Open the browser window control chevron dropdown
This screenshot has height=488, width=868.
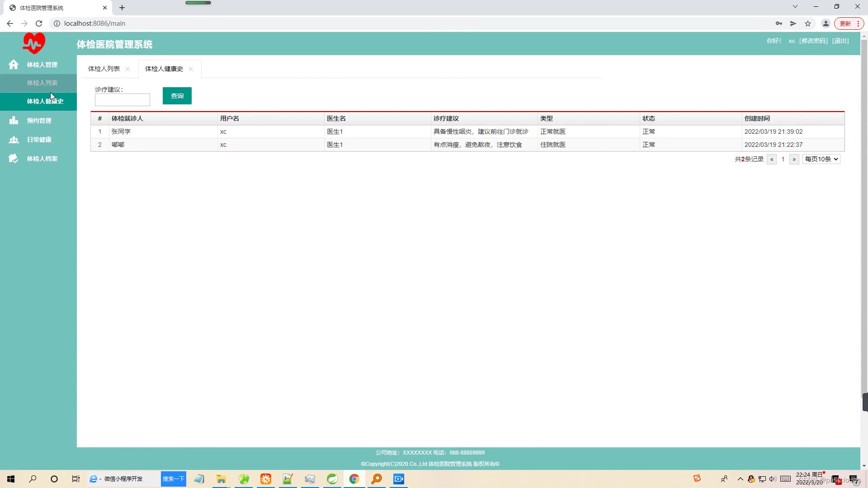[795, 6]
